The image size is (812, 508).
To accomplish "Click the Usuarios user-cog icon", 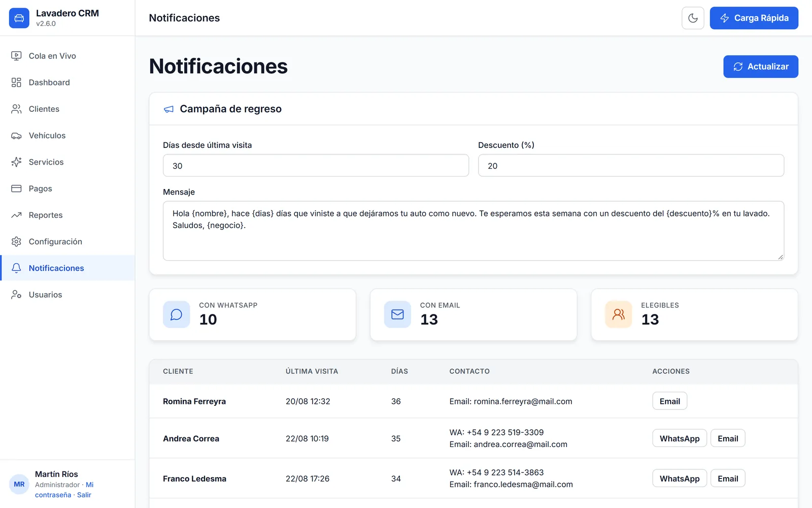I will [16, 295].
